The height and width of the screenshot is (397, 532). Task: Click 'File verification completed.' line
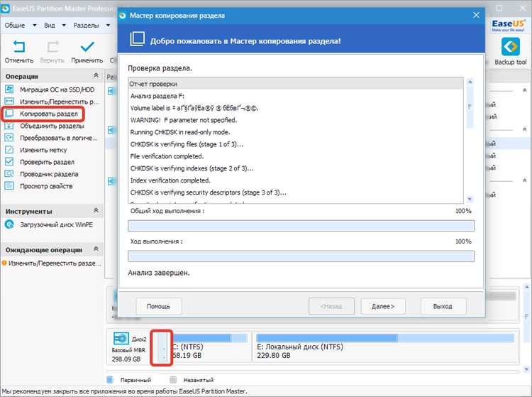(167, 156)
